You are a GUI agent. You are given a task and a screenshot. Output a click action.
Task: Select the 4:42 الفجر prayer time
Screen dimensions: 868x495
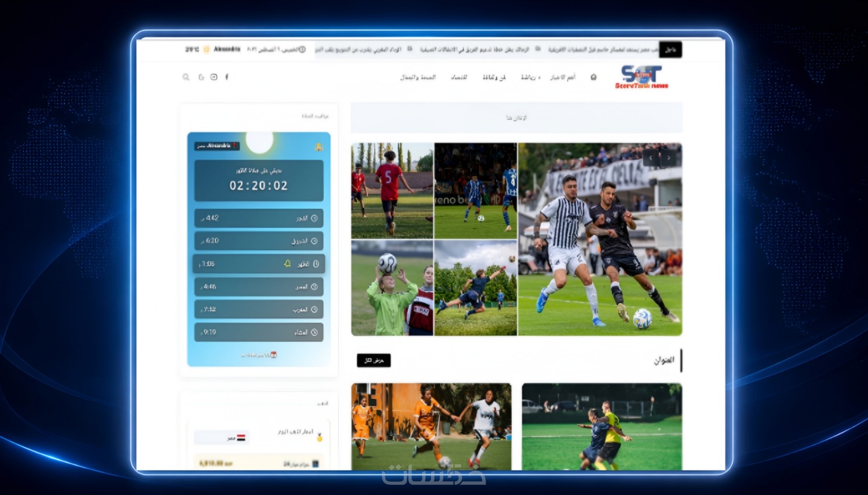pyautogui.click(x=210, y=218)
